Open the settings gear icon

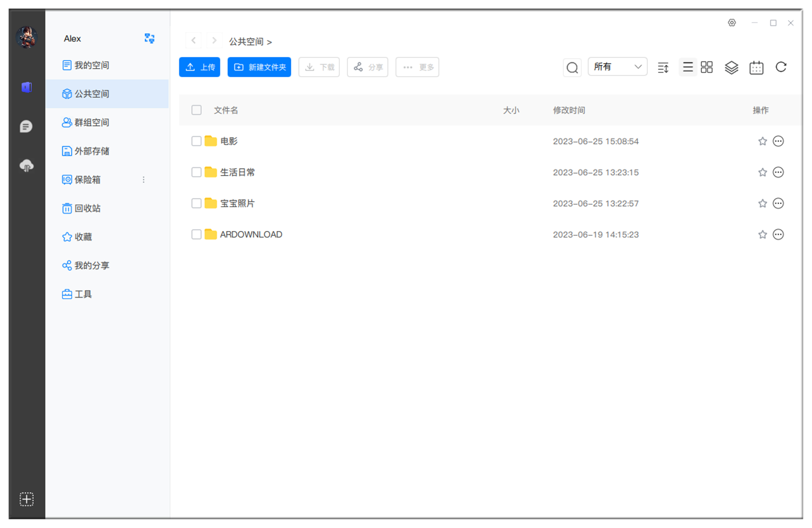732,23
